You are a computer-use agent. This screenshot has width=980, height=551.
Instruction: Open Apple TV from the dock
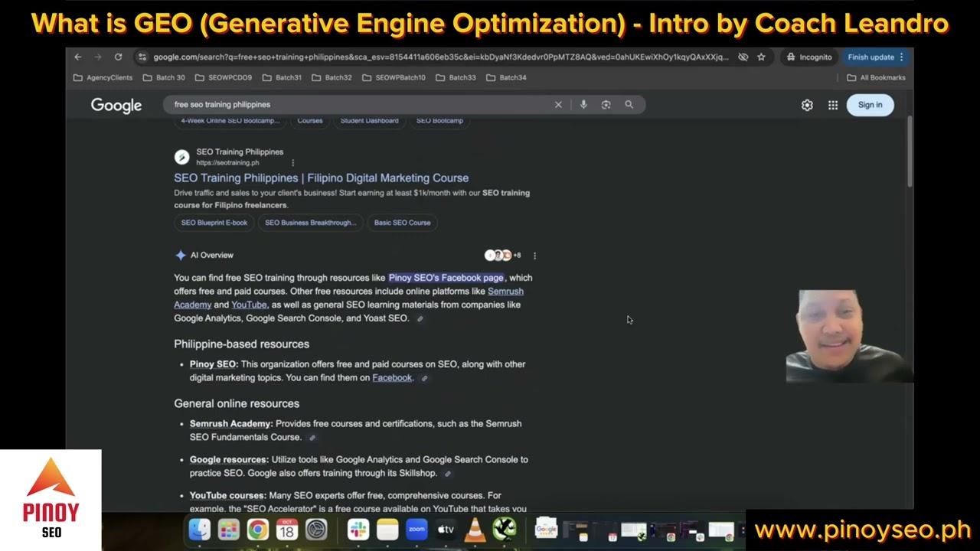[446, 530]
